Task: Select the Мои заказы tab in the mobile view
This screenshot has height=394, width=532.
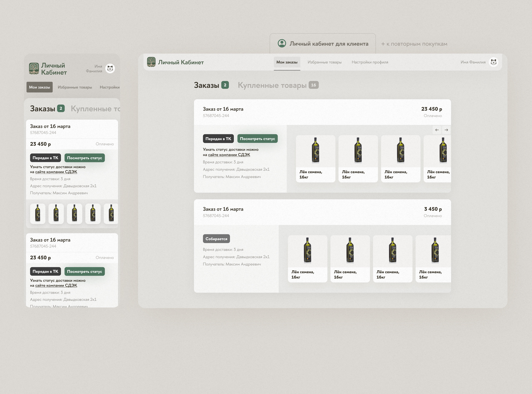Action: (40, 87)
